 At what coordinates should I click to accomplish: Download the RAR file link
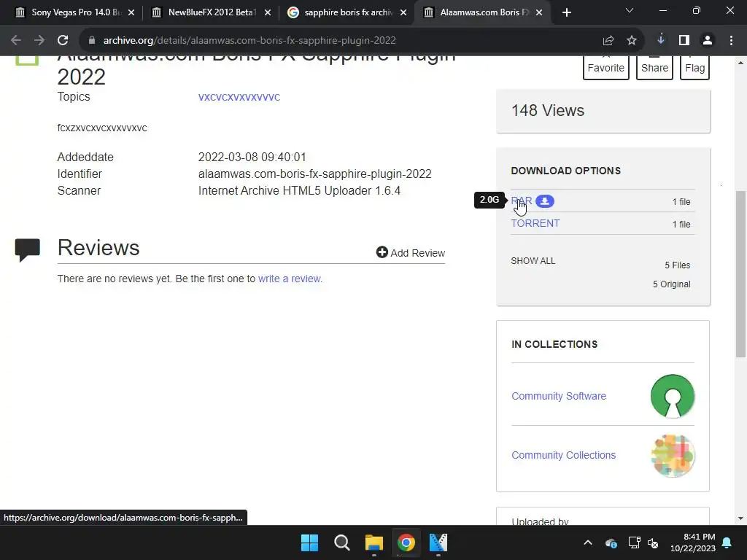click(521, 201)
